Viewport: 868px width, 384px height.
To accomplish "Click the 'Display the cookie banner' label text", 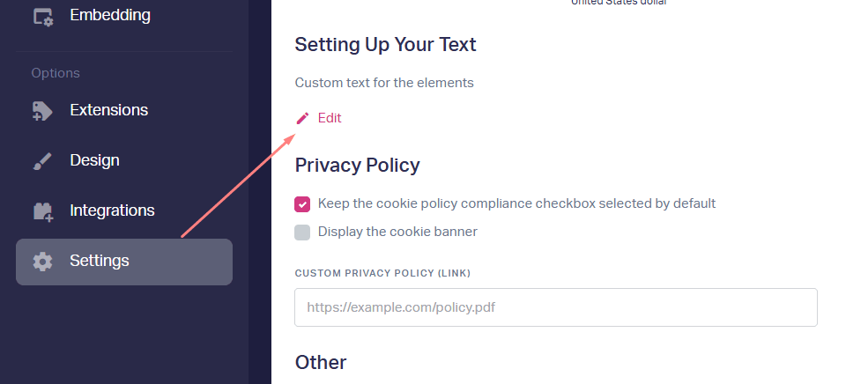I will pyautogui.click(x=397, y=232).
